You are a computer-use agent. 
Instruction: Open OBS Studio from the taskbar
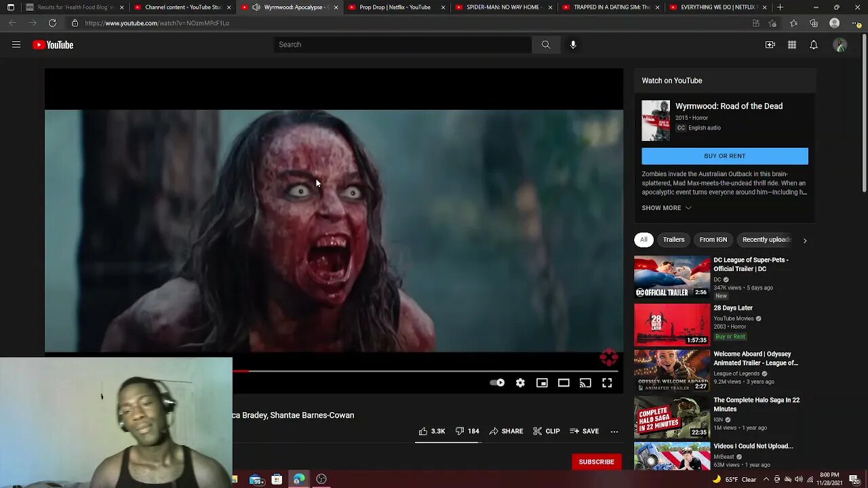point(321,479)
